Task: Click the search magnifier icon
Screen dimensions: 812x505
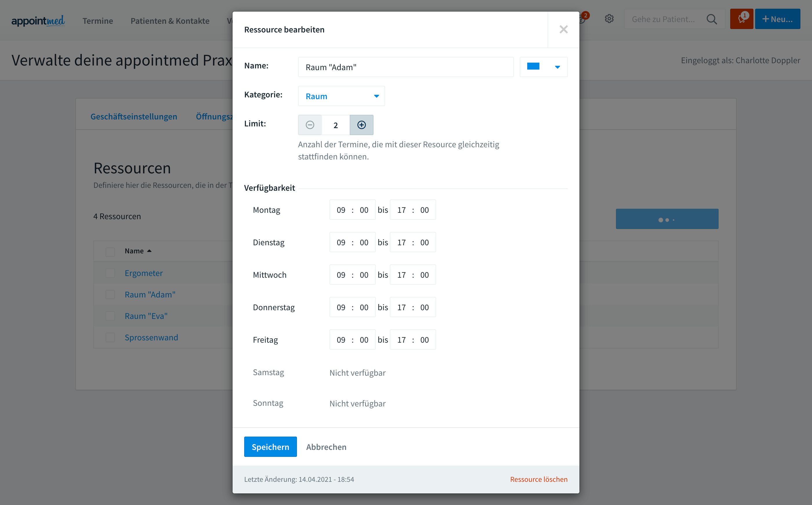Action: coord(711,19)
